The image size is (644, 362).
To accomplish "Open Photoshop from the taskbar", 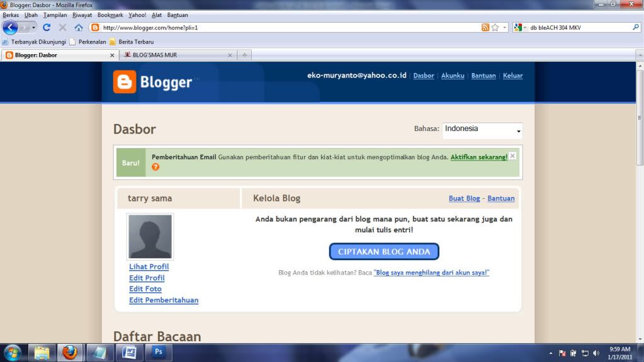I will pyautogui.click(x=158, y=353).
